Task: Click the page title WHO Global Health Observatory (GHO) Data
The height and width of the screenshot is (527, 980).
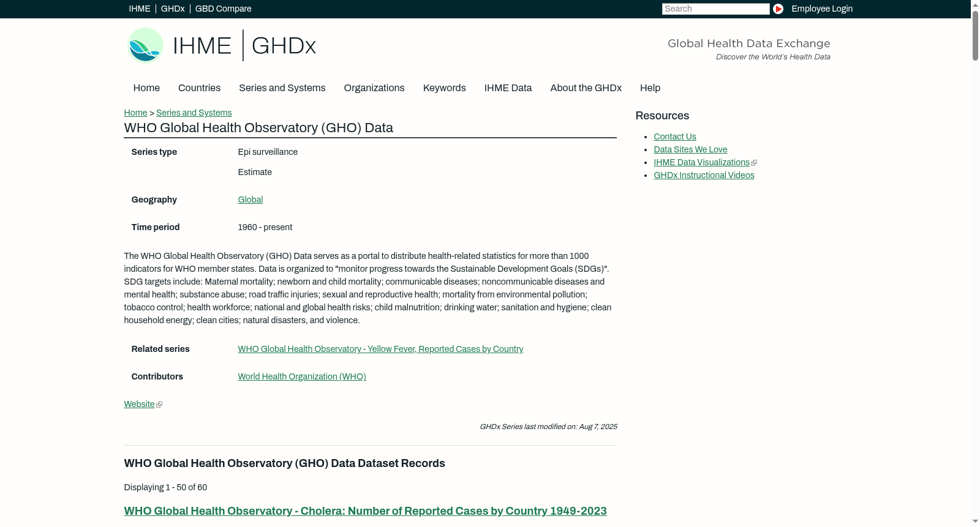Action: point(258,127)
